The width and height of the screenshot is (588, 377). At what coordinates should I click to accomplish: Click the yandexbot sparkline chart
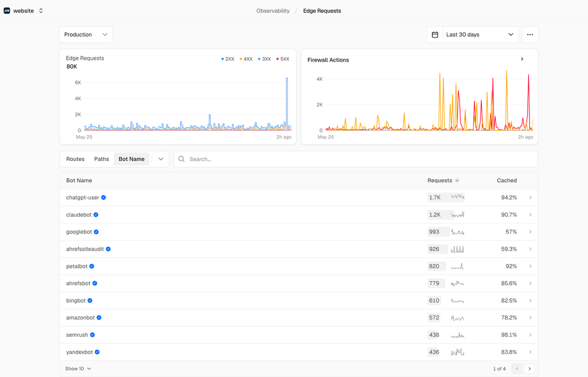(x=458, y=352)
